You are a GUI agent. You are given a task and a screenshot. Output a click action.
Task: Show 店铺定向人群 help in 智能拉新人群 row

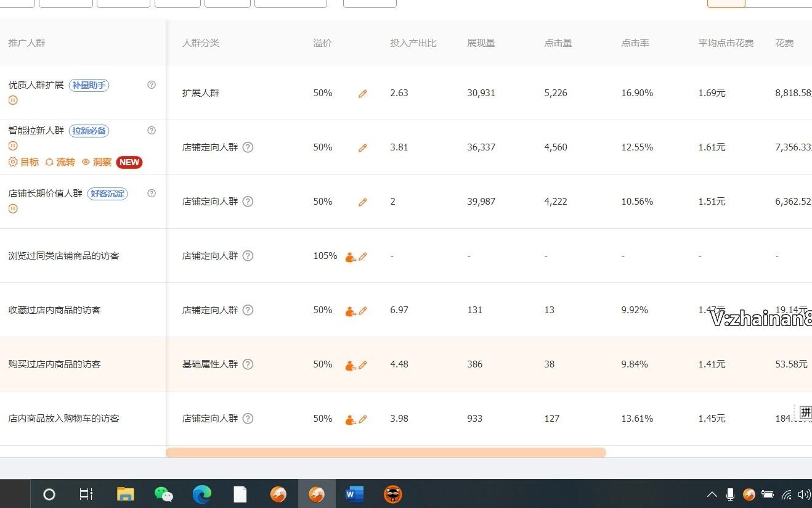[248, 147]
